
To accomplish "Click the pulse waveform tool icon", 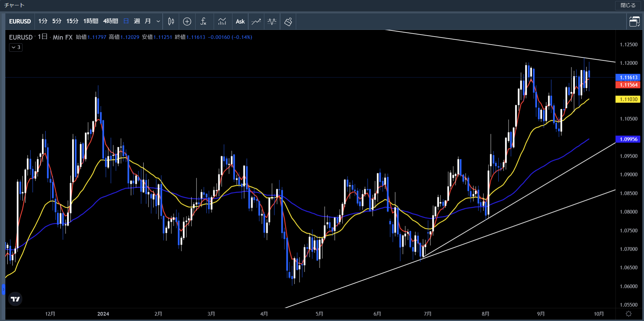I will [272, 21].
